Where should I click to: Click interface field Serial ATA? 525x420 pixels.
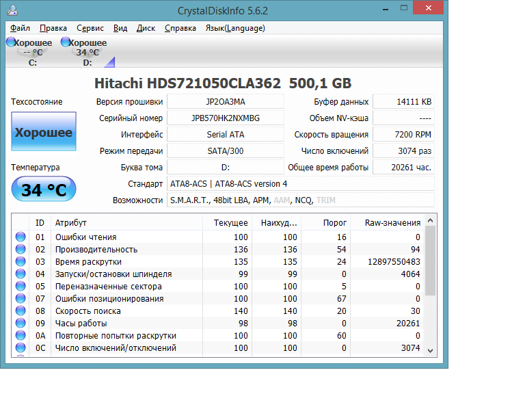pyautogui.click(x=226, y=134)
